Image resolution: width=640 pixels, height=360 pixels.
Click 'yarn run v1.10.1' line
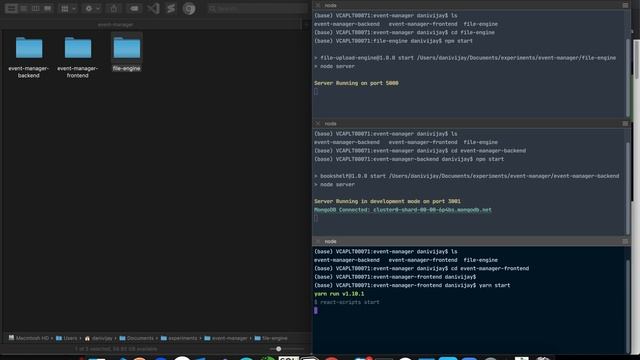(339, 294)
